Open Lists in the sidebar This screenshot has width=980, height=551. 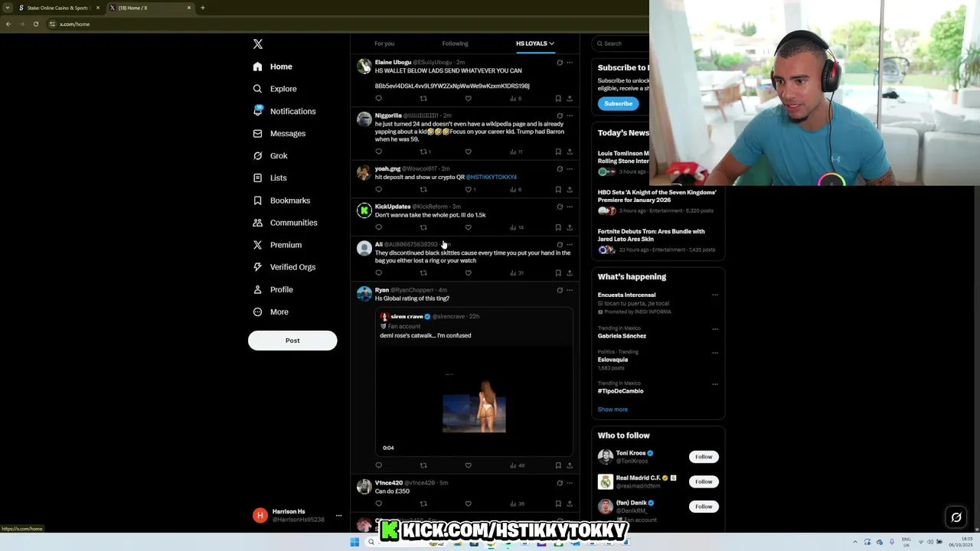[x=269, y=178]
